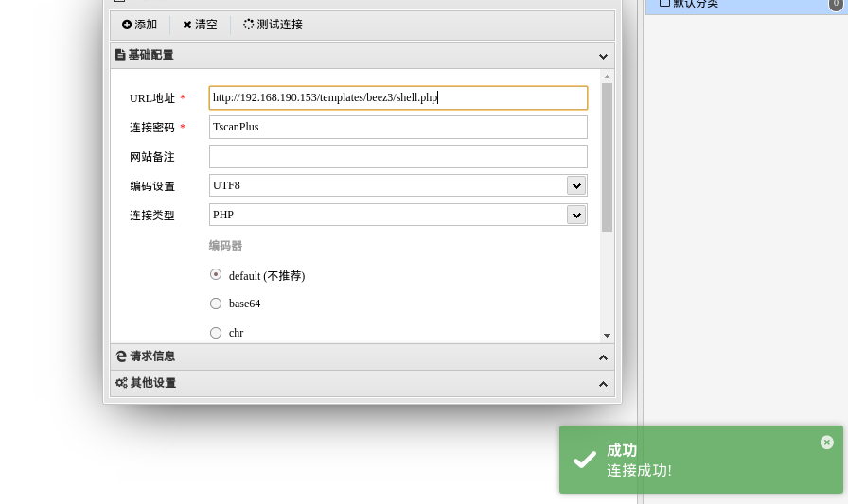Click the URL地址 input field

(x=397, y=97)
